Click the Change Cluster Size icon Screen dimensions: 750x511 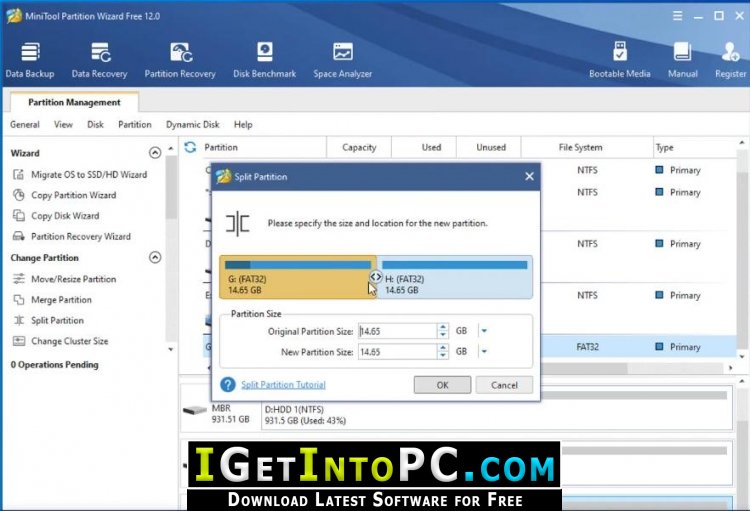[x=19, y=341]
